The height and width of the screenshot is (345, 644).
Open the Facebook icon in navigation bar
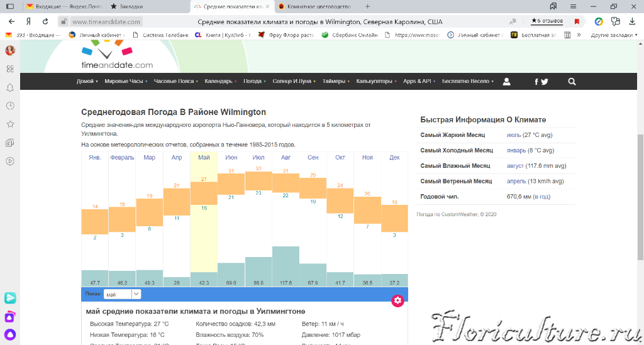(x=536, y=82)
